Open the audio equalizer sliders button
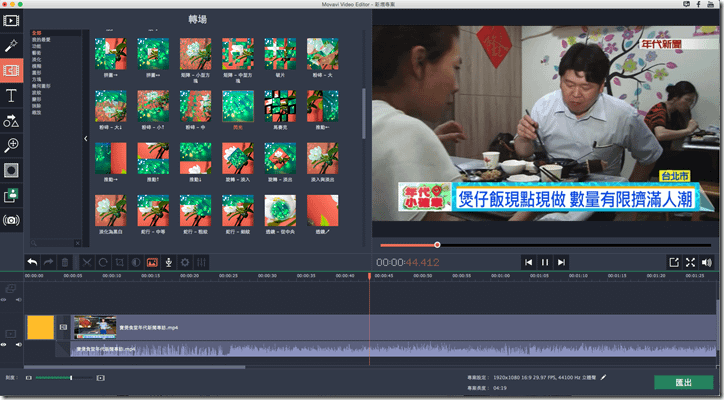This screenshot has width=724, height=400. pyautogui.click(x=201, y=262)
